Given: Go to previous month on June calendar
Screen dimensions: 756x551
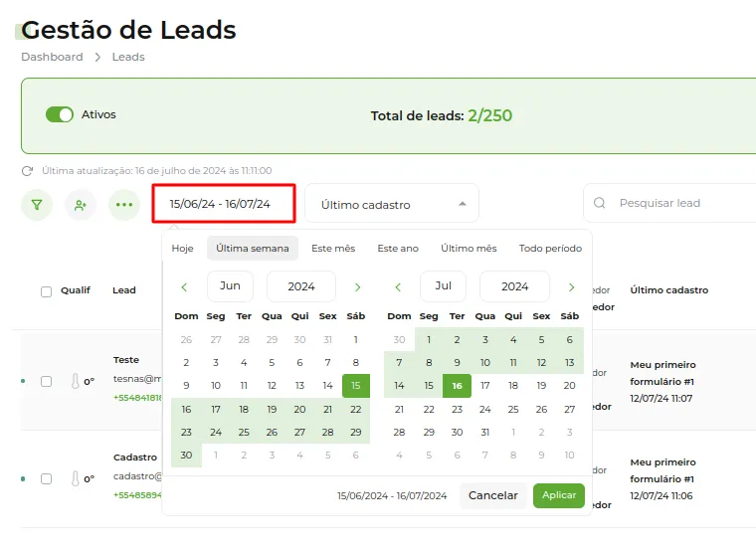Looking at the screenshot, I should point(184,287).
